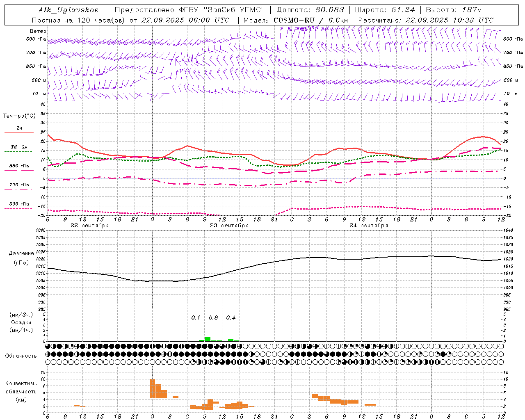The image size is (525, 420).
Task: Click the 0.1 precipitation amount
Action: [196, 317]
